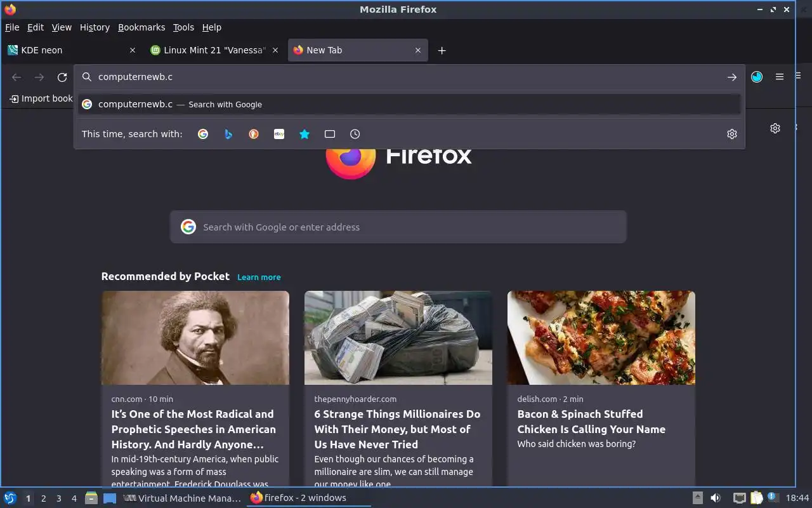Viewport: 812px width, 508px height.
Task: Go back one page
Action: coord(16,77)
